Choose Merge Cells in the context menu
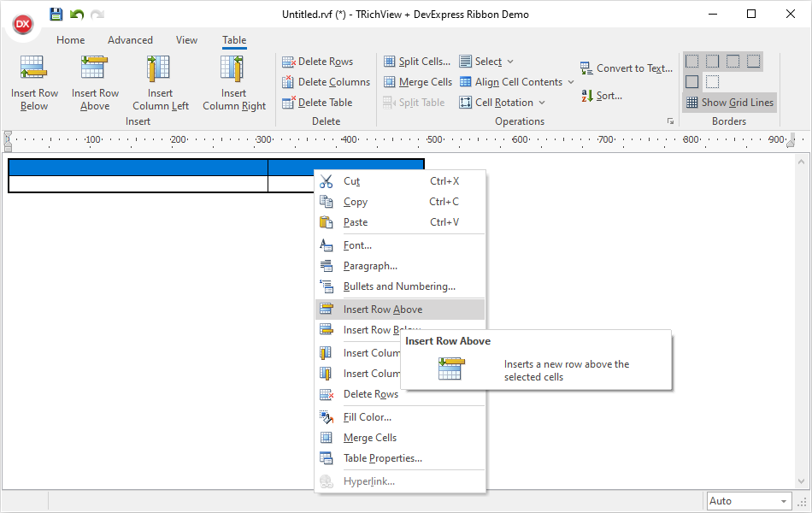 pyautogui.click(x=400, y=438)
